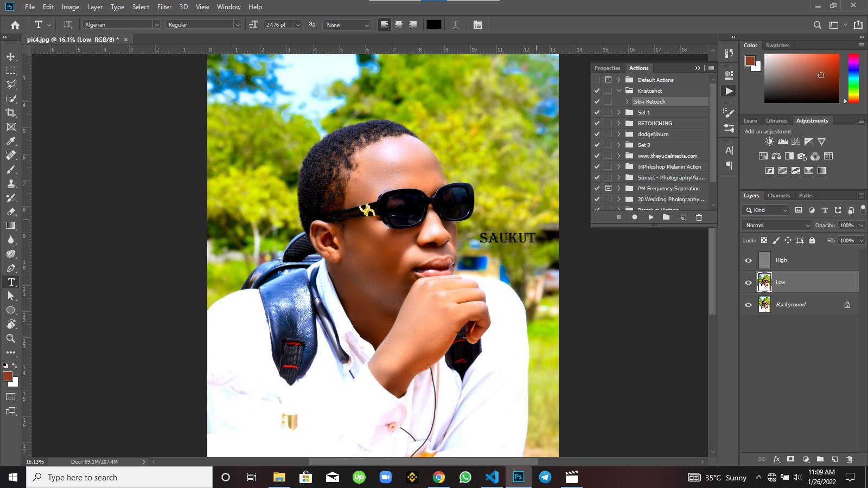Select the Gradient tool
The image size is (868, 488).
[x=11, y=226]
